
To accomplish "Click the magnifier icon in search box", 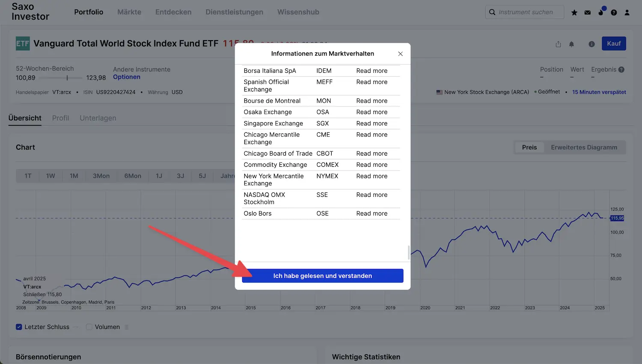I will tap(492, 12).
